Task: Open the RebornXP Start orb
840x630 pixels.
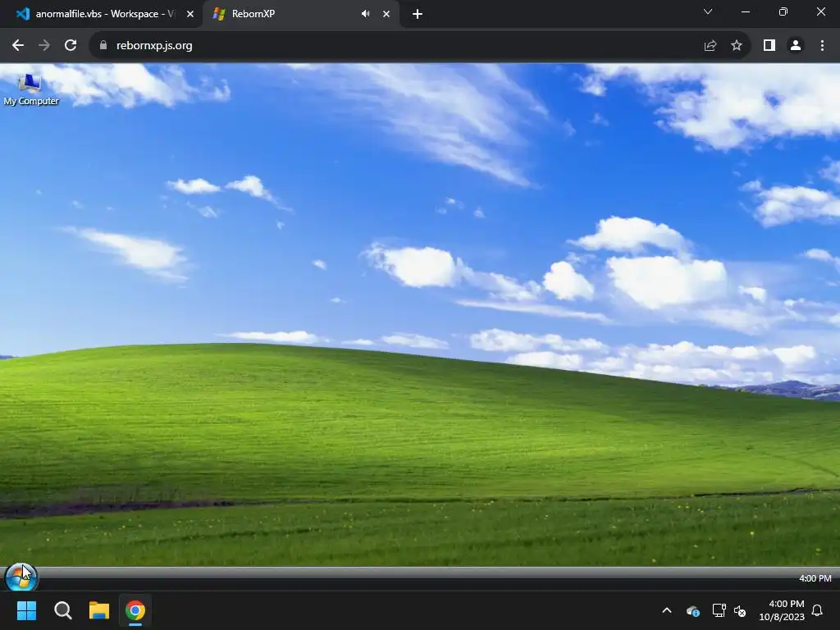Action: click(21, 577)
